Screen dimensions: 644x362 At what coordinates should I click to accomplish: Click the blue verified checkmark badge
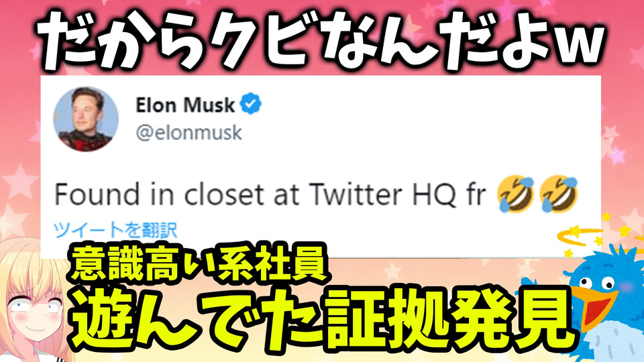point(250,104)
